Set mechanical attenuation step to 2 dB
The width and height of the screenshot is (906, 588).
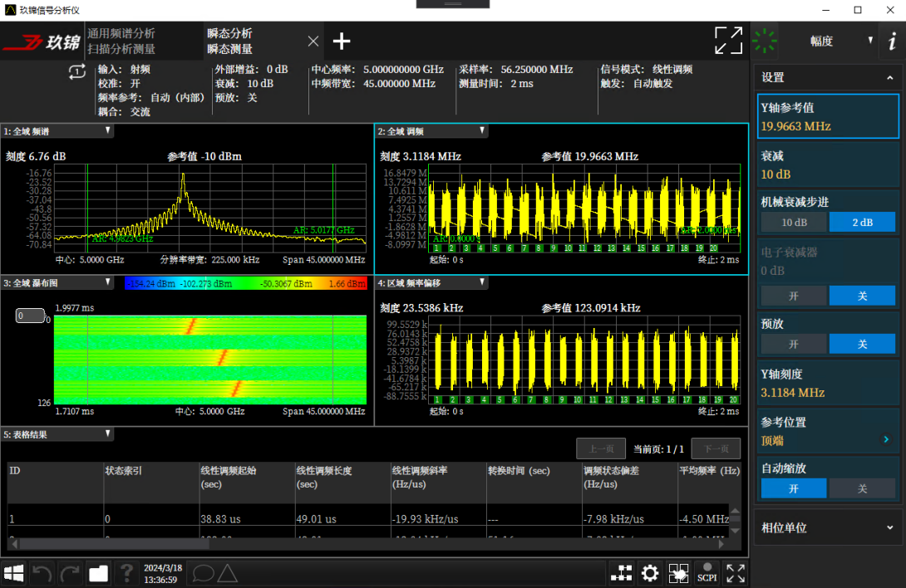pos(862,223)
